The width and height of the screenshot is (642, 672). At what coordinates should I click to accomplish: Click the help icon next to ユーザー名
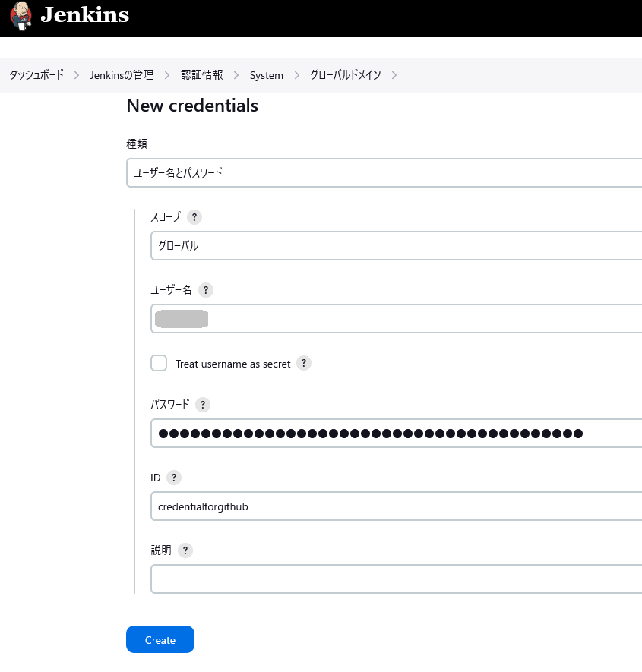(x=205, y=290)
